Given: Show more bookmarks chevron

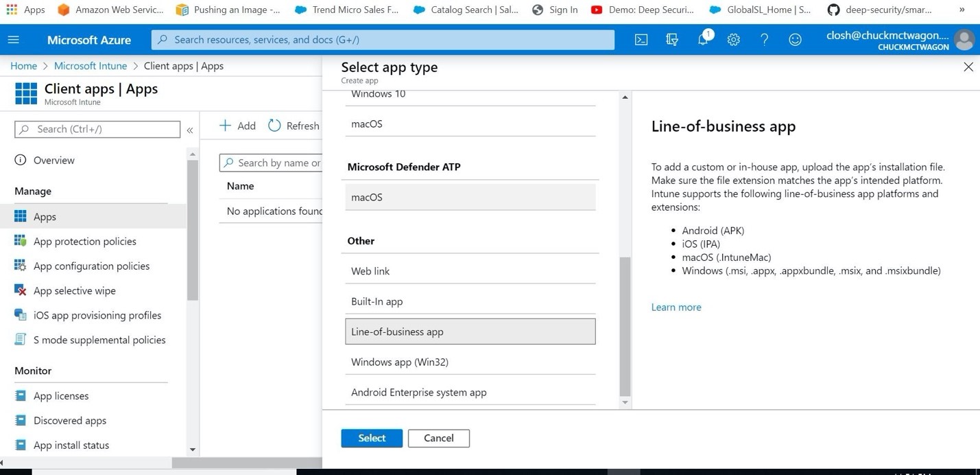Looking at the screenshot, I should pos(962,10).
